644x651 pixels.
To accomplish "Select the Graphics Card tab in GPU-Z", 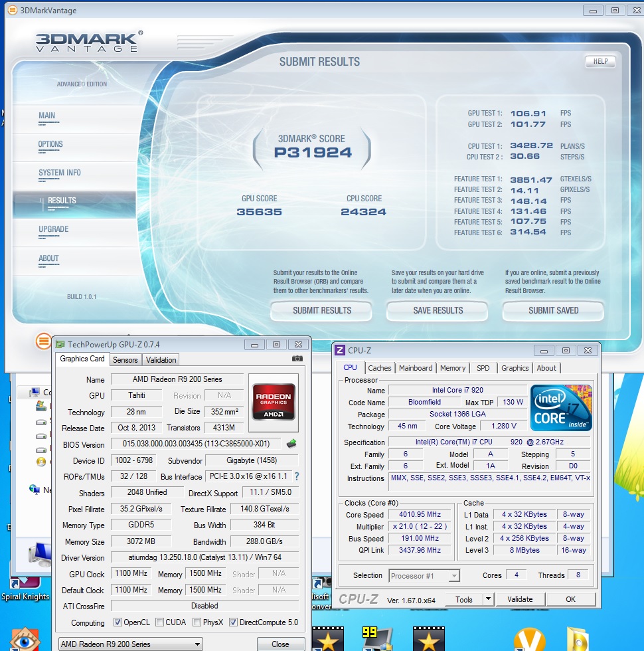I will pyautogui.click(x=82, y=359).
